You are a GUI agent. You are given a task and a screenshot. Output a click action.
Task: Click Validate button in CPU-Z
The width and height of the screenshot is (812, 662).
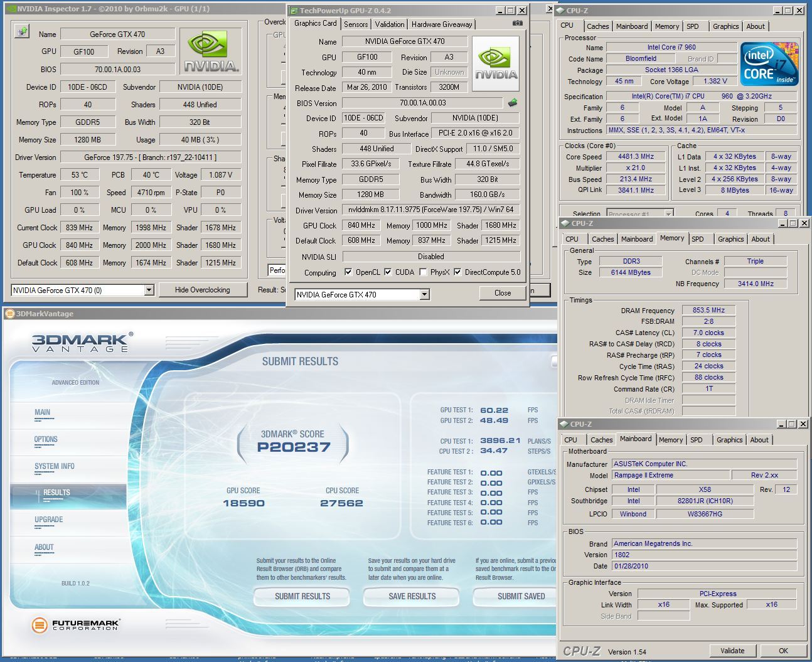(x=732, y=651)
